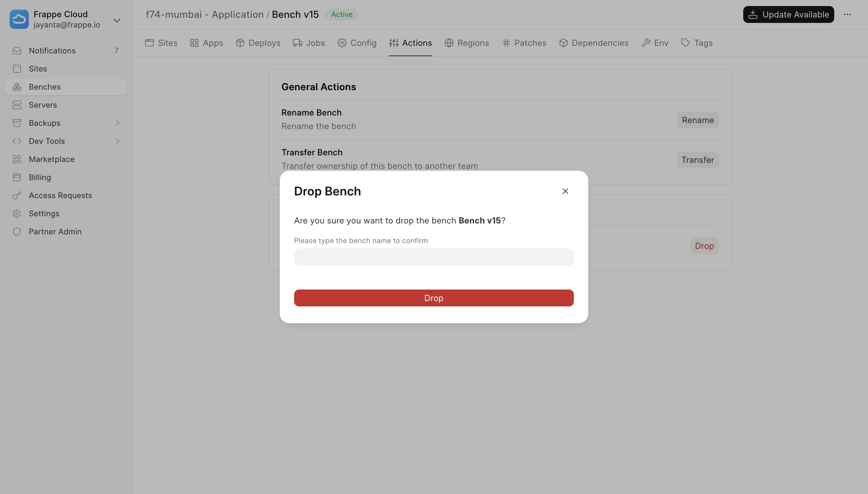868x494 pixels.
Task: Open f74-mumbai - Application breadcrumb link
Action: [x=204, y=14]
